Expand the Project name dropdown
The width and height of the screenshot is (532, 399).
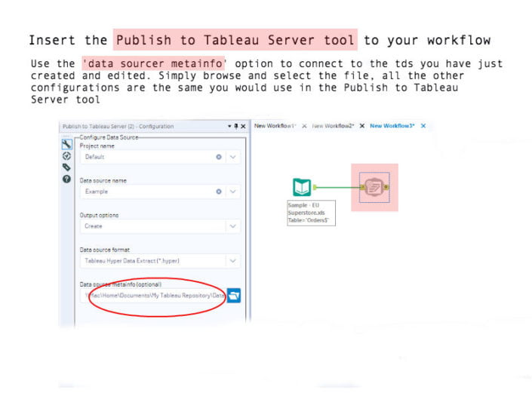(233, 157)
